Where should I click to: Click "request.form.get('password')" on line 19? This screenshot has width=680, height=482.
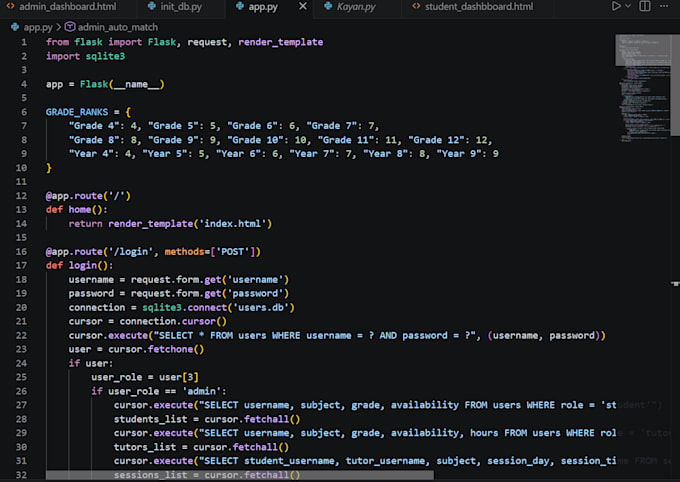pyautogui.click(x=210, y=293)
